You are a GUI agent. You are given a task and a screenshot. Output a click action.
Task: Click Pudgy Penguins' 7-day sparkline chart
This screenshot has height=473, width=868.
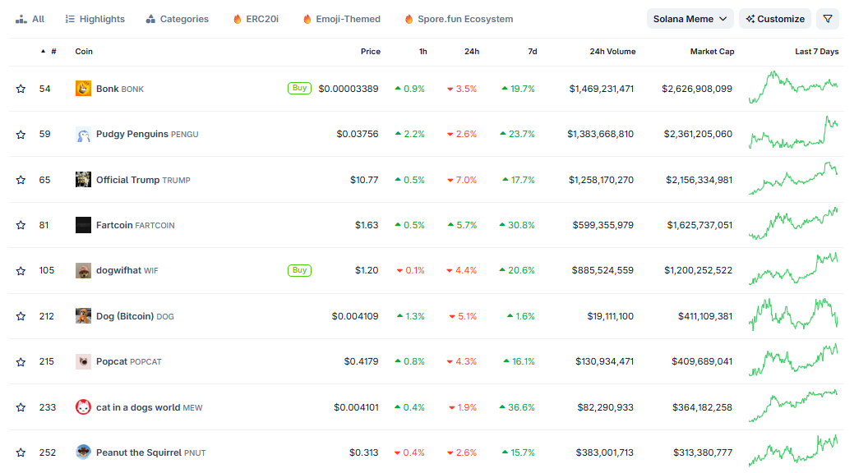pyautogui.click(x=793, y=133)
